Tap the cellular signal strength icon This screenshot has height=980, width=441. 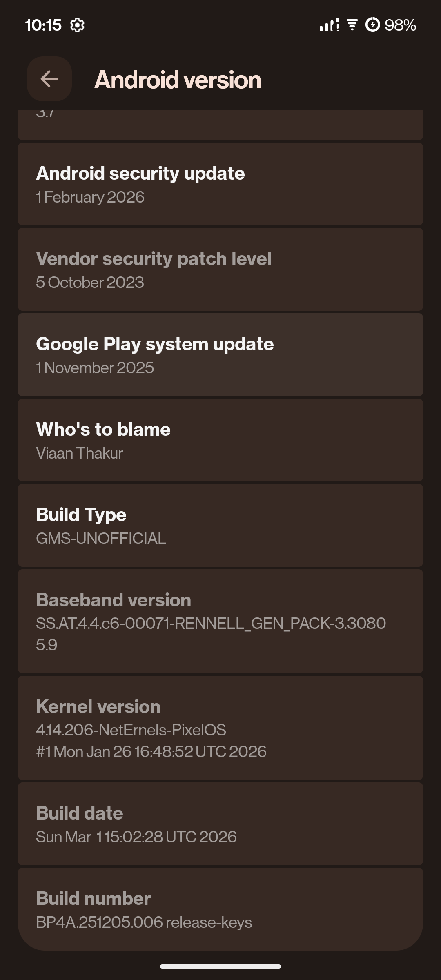click(x=329, y=25)
